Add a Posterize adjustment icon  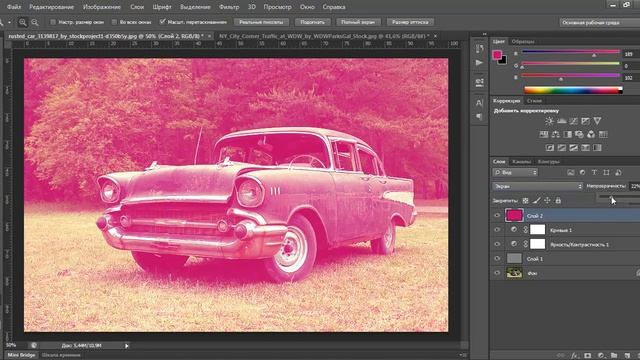(x=562, y=148)
